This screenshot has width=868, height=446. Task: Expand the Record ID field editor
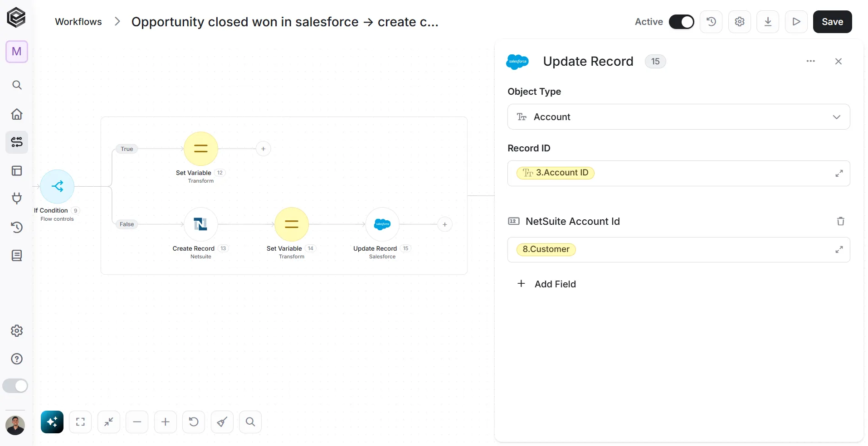pyautogui.click(x=839, y=173)
